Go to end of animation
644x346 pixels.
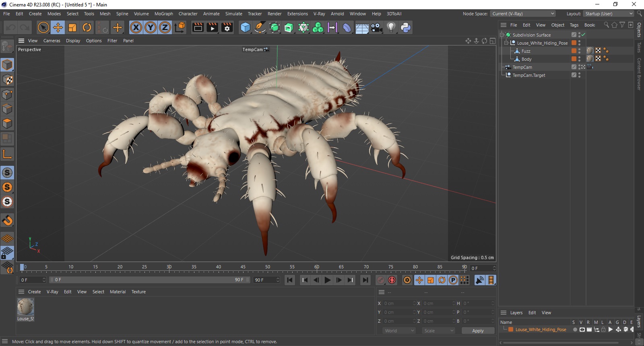[365, 280]
